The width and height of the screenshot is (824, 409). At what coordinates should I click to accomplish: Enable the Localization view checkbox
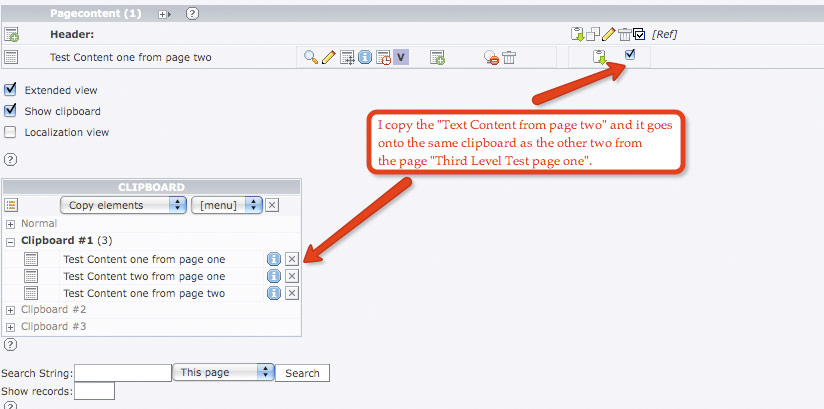(x=11, y=132)
